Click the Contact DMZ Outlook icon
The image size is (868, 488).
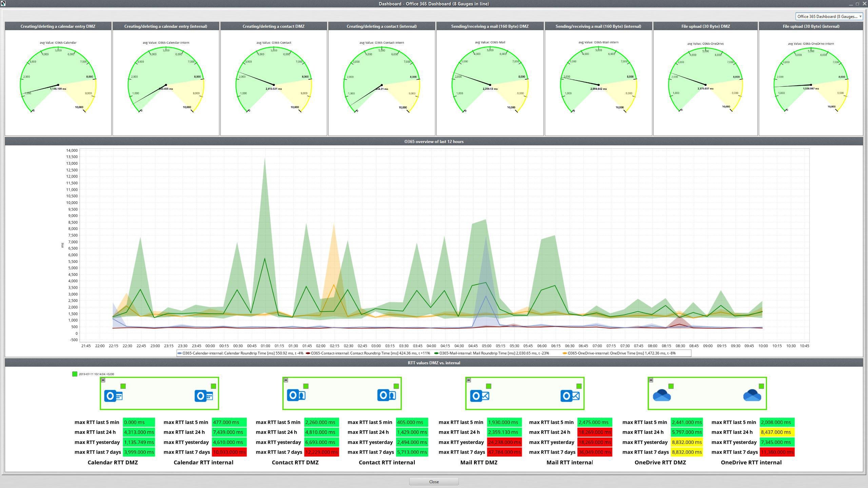(296, 395)
